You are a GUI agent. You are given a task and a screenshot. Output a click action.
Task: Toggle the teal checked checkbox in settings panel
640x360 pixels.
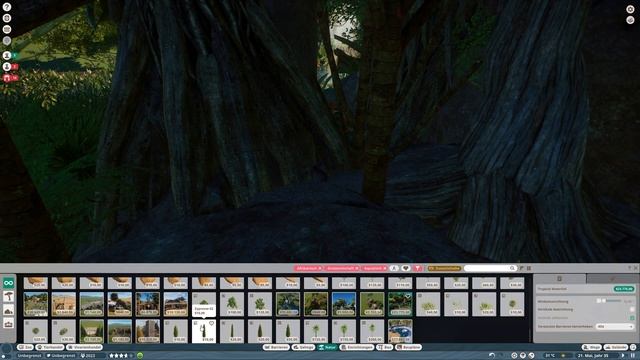632,317
